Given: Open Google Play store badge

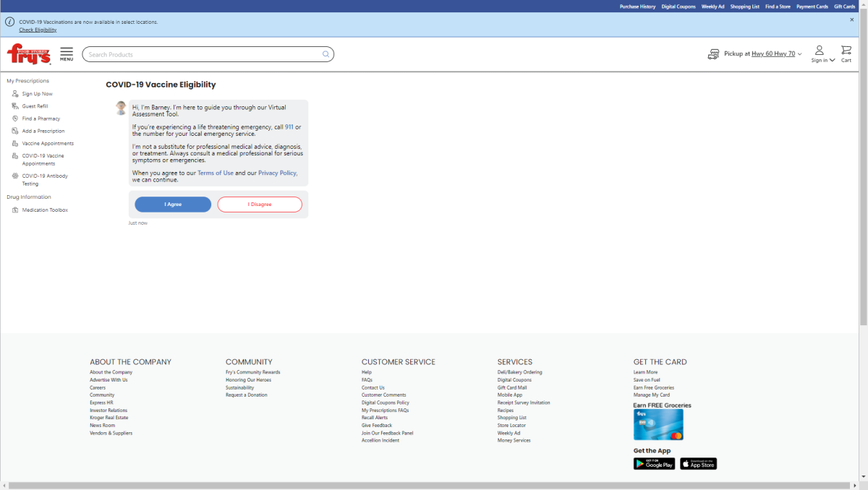Looking at the screenshot, I should point(654,464).
